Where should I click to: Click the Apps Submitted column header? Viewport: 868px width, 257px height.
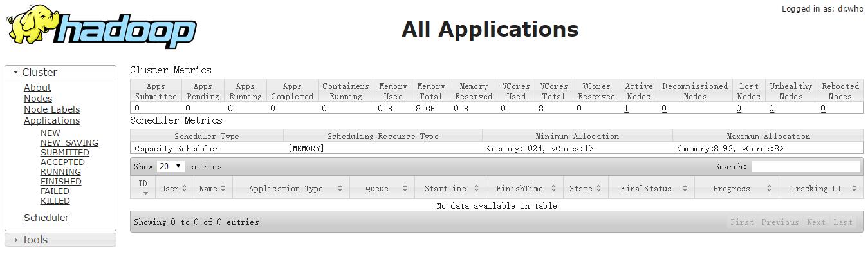coord(156,91)
